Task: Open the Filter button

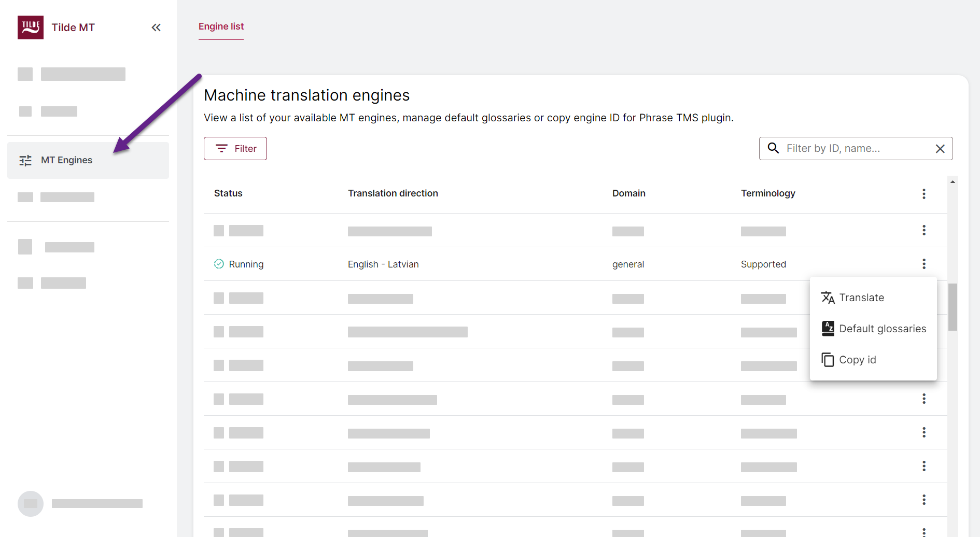Action: click(235, 149)
